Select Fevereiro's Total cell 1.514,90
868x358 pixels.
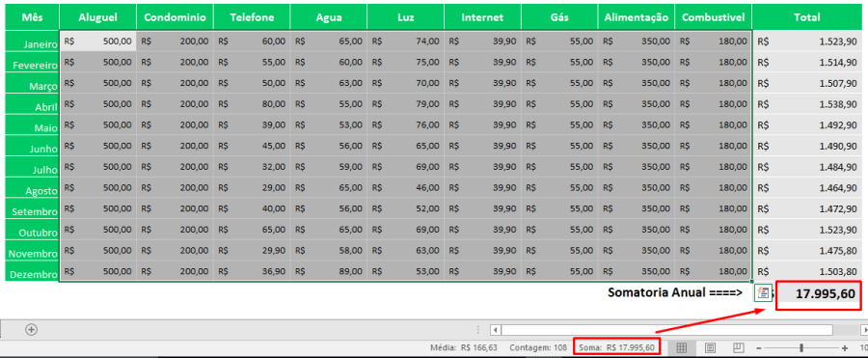click(x=807, y=62)
